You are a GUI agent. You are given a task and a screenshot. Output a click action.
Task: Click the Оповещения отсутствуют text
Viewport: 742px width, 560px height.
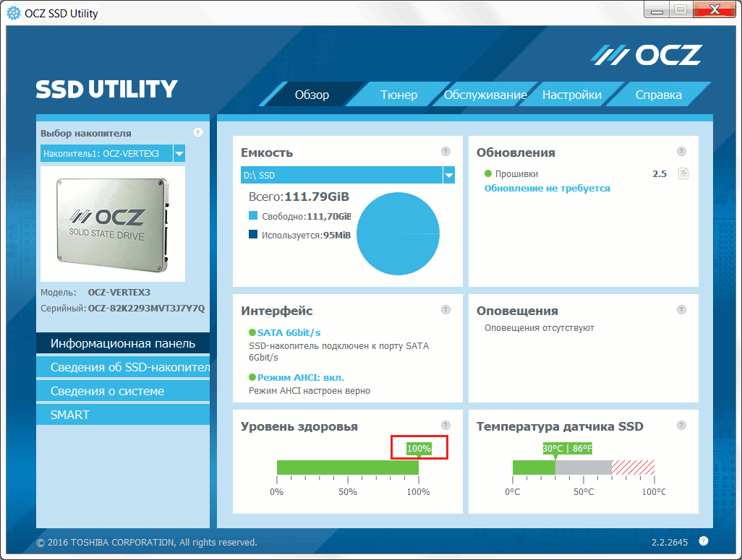(x=539, y=328)
